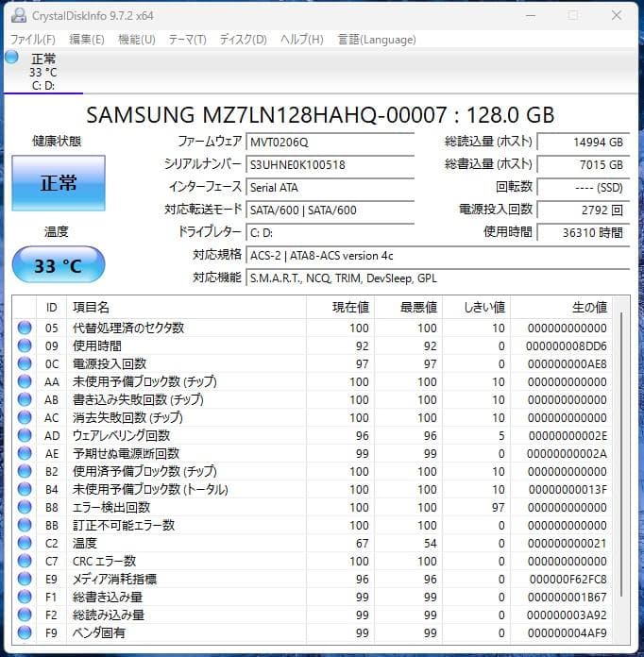
Task: Click the status orb in row E9 メディア消耗指標
Action: point(25,579)
